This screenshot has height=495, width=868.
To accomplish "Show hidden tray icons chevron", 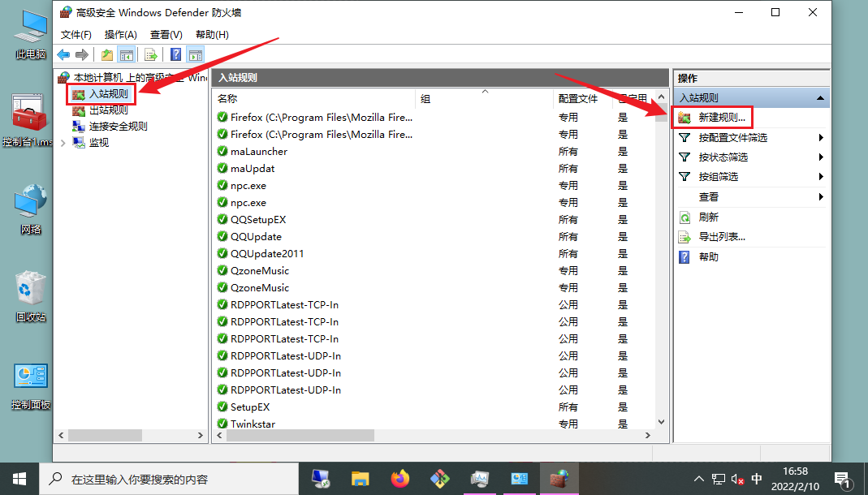I will click(x=699, y=479).
